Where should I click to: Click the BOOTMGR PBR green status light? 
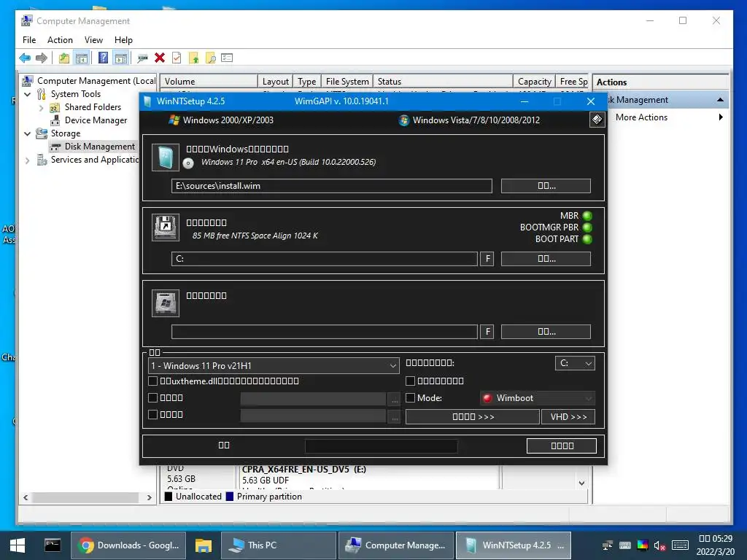pyautogui.click(x=587, y=227)
